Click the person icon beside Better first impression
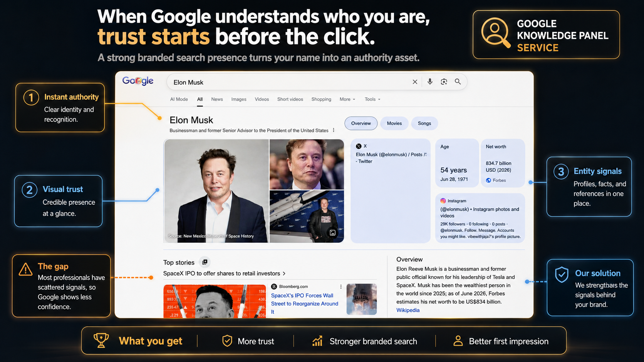 pos(458,341)
